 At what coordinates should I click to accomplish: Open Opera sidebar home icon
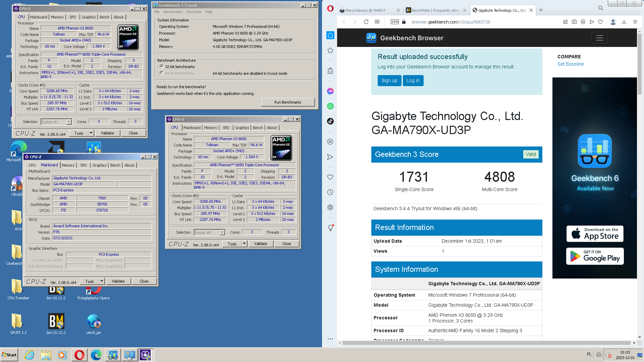coord(330,36)
